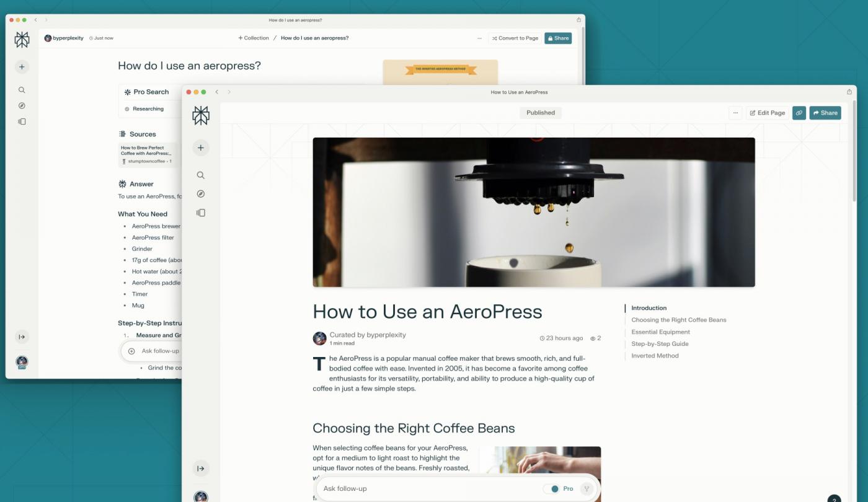This screenshot has height=502, width=868.
Task: Click Perplexity logo in front window sidebar
Action: 201,115
